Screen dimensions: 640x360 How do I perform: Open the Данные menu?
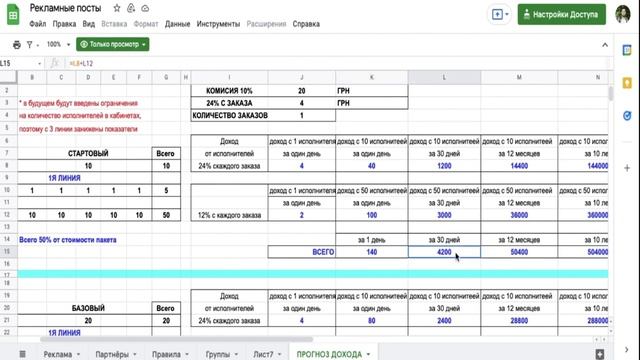178,24
